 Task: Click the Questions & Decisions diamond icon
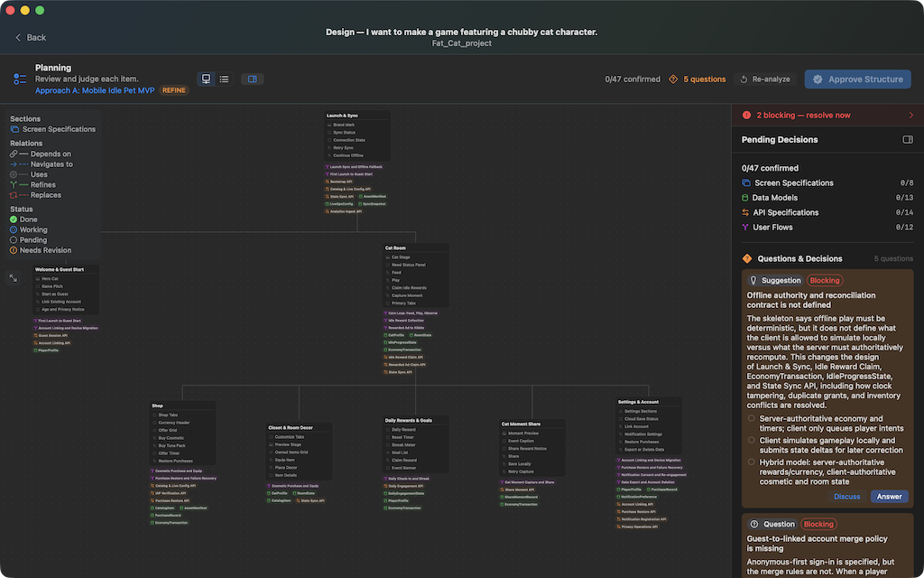pyautogui.click(x=747, y=258)
